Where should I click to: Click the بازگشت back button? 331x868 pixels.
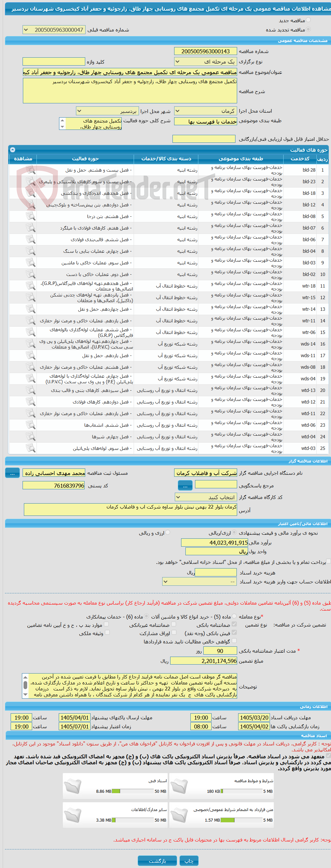(x=157, y=861)
